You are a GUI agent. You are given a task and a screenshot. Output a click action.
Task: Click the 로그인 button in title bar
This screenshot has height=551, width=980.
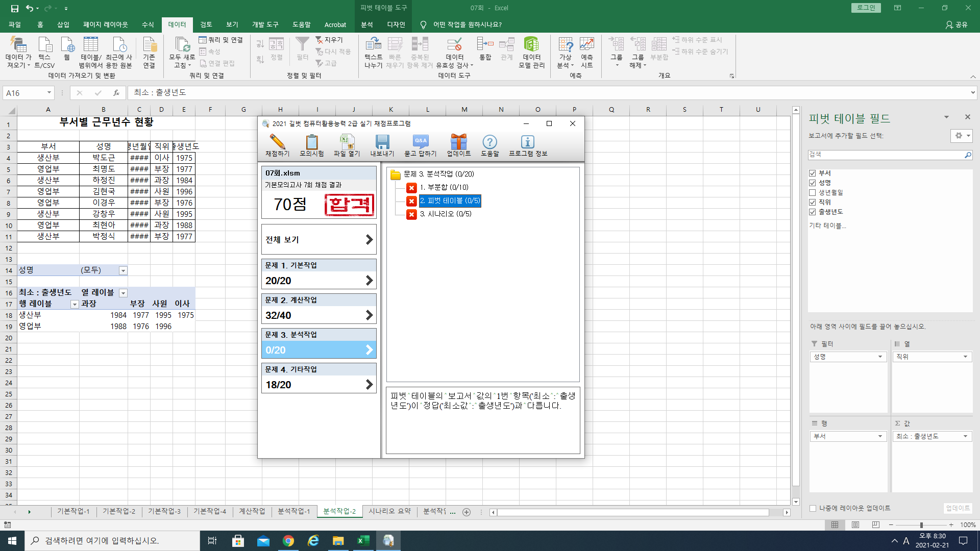click(x=866, y=8)
